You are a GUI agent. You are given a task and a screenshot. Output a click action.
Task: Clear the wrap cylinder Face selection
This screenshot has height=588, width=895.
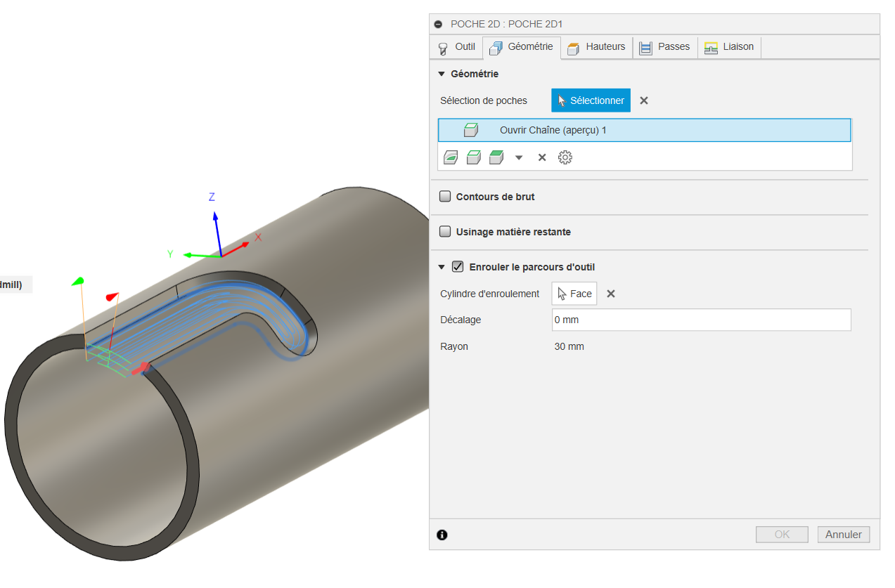pyautogui.click(x=611, y=294)
